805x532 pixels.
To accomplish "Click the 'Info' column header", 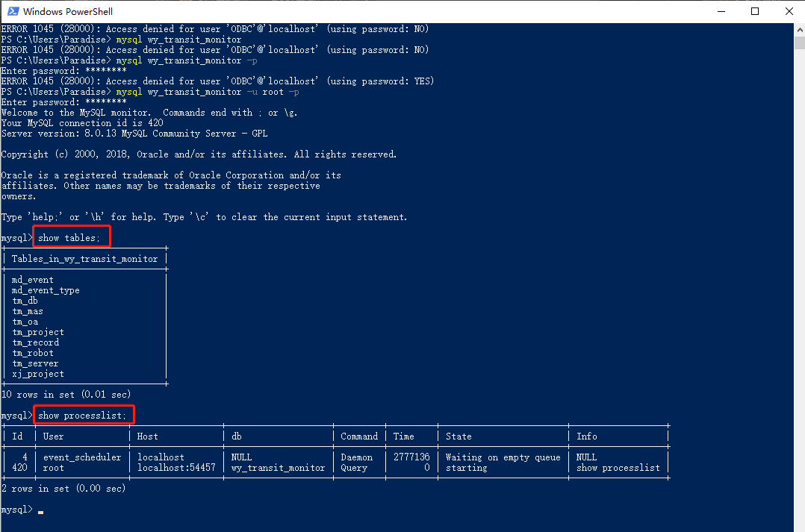I will (x=586, y=436).
